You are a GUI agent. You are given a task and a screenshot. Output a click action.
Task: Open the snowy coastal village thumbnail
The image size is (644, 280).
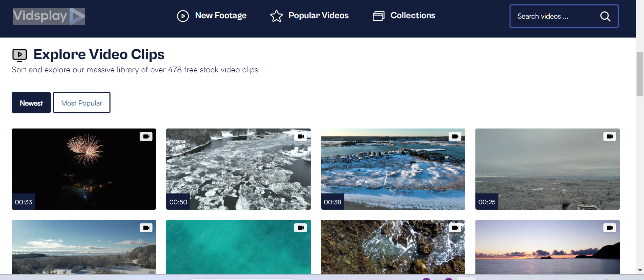393,169
